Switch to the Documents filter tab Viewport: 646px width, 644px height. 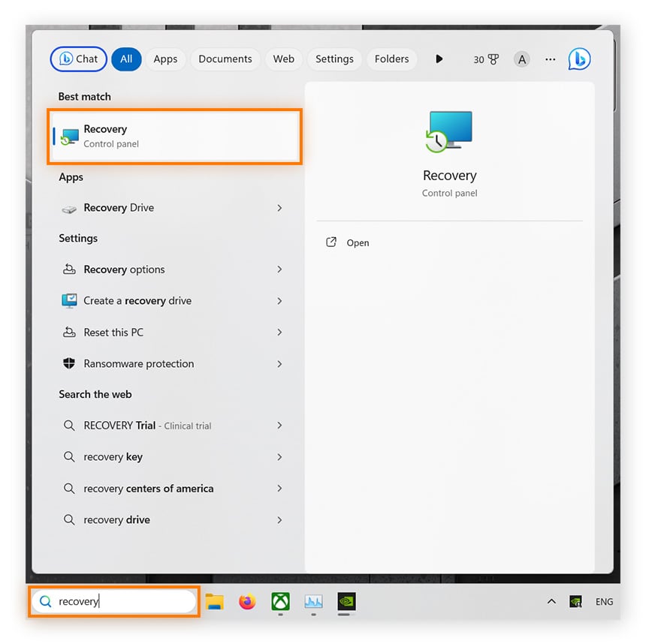(x=225, y=59)
